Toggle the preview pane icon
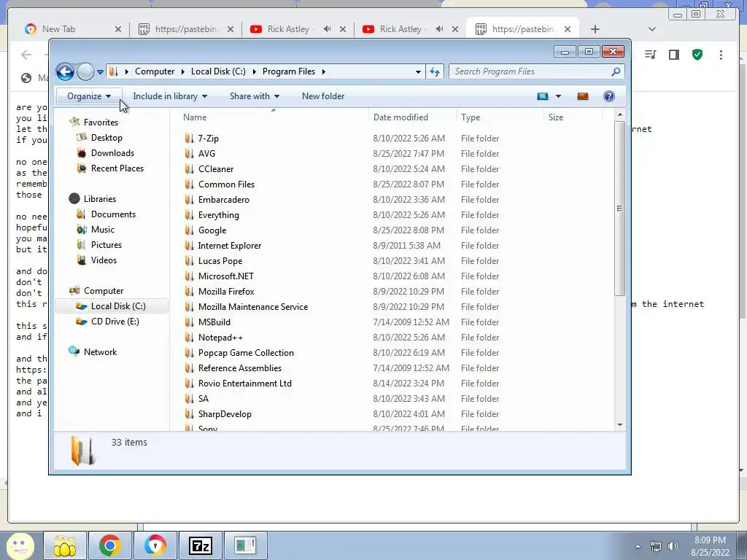The image size is (747, 560). 583,97
